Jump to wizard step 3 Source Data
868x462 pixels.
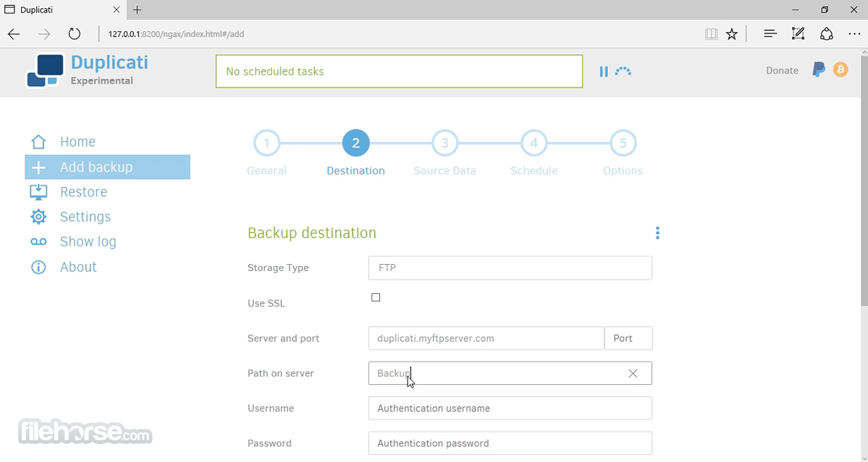coord(445,144)
